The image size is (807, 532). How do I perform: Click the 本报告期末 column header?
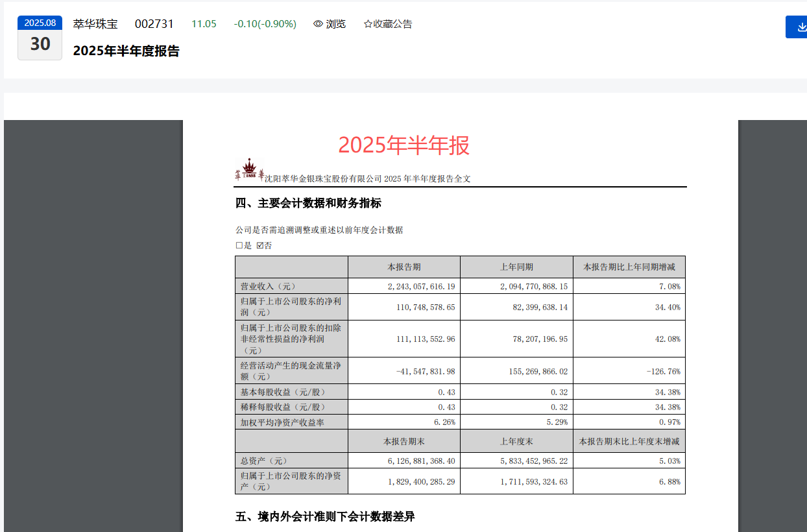point(404,441)
